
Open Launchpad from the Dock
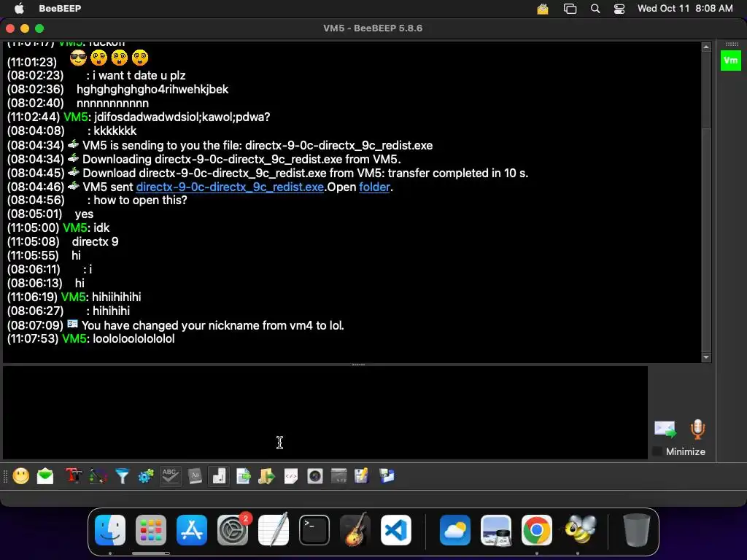(151, 530)
